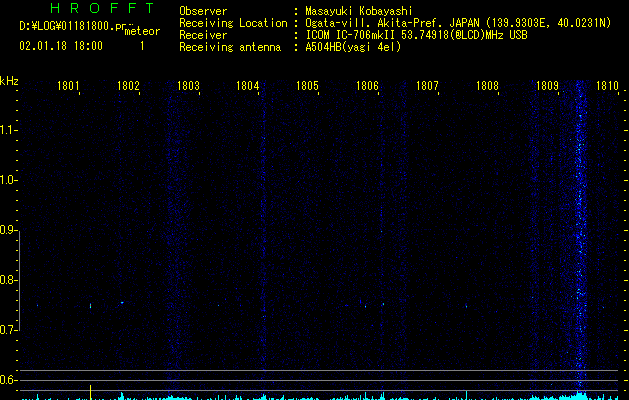Click the A504HB(yagi 4el) antenna value
Viewport: 629px width, 400px height.
click(353, 47)
